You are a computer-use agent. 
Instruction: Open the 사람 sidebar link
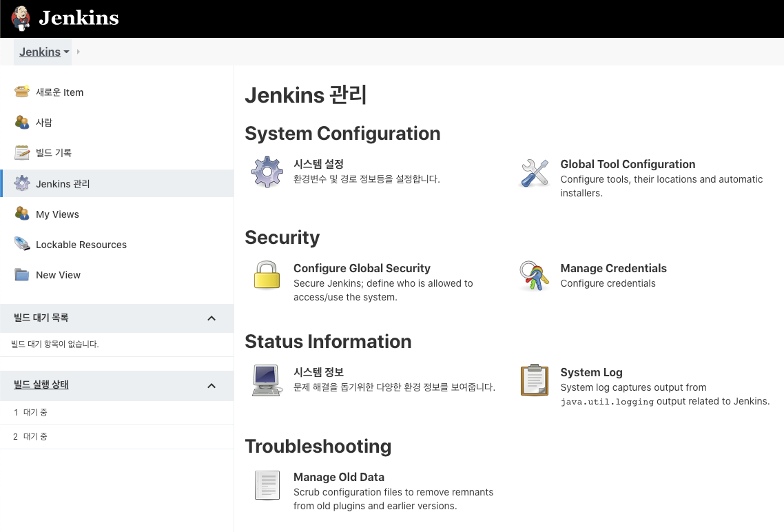[x=44, y=123]
